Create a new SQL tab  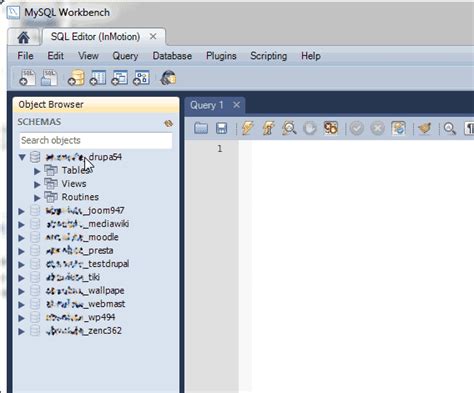pos(27,78)
